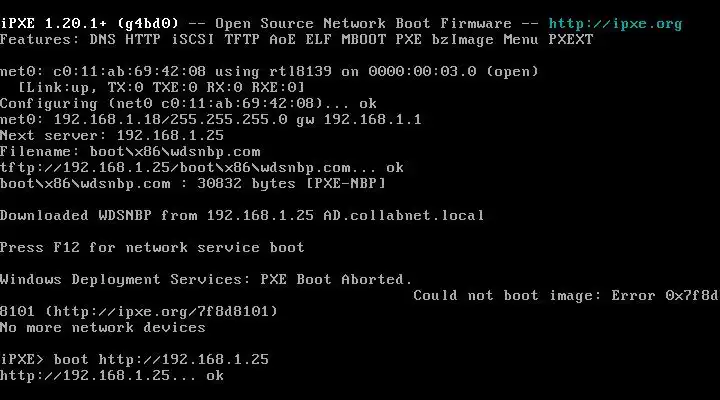720x400 pixels.
Task: Click the http://ipxe.org link in header
Action: 615,23
